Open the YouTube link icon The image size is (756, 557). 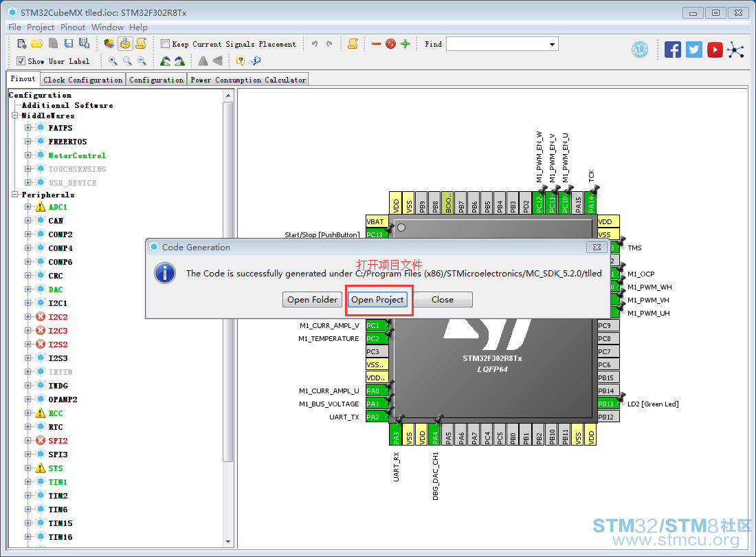(x=715, y=50)
